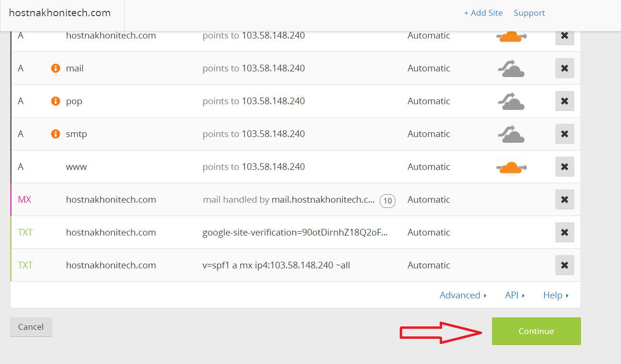This screenshot has width=621, height=364.
Task: Open TTL Automatic for smtp record
Action: point(429,134)
